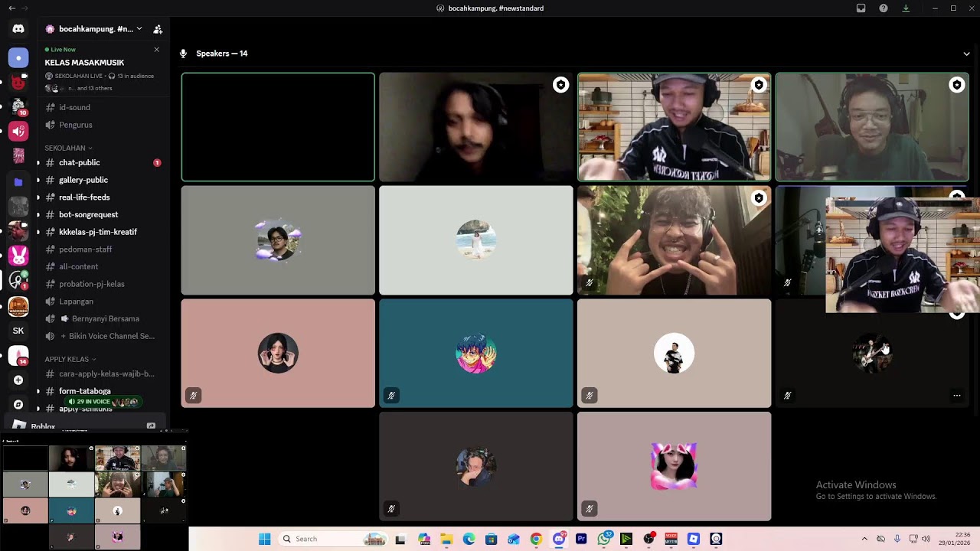Click the Windows taskbar search box
The width and height of the screenshot is (980, 551).
333,539
